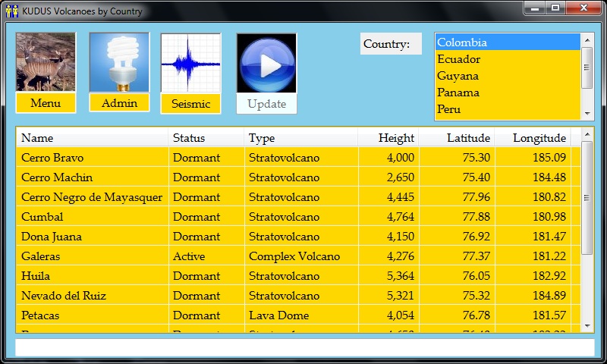
Task: Click the Seismic button label
Action: pyautogui.click(x=190, y=104)
